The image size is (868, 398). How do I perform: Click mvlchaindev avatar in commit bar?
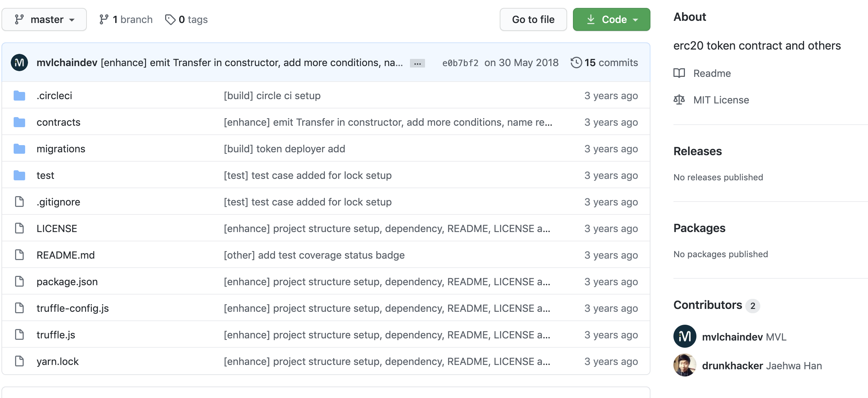(19, 63)
